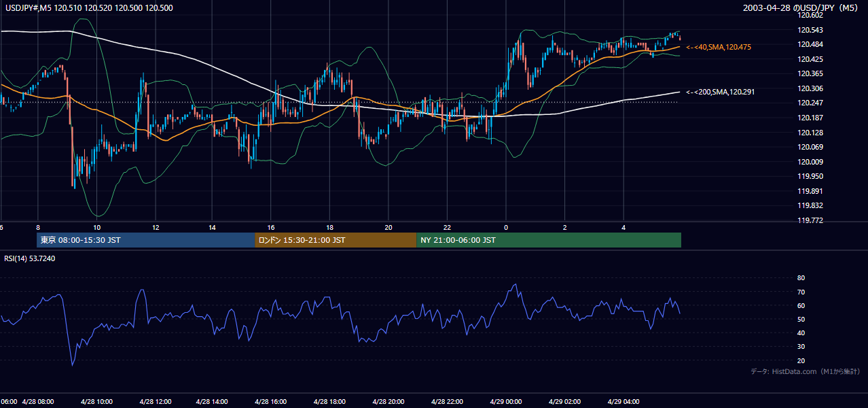Click price axis value 120.543
This screenshot has height=408, width=868.
pos(810,30)
